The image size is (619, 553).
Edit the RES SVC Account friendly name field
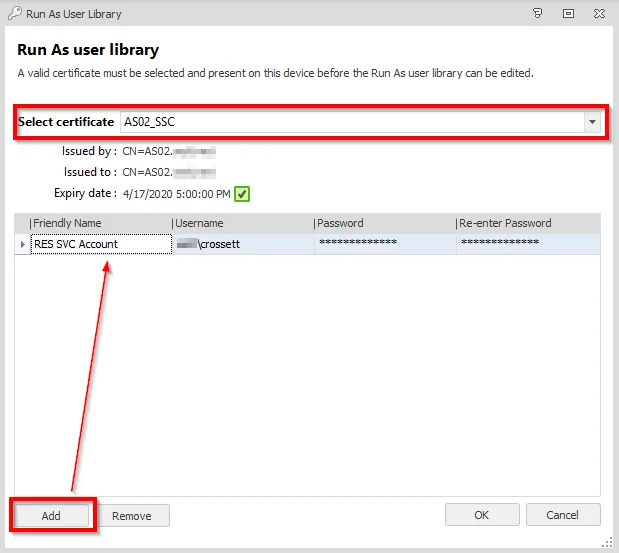(x=100, y=244)
